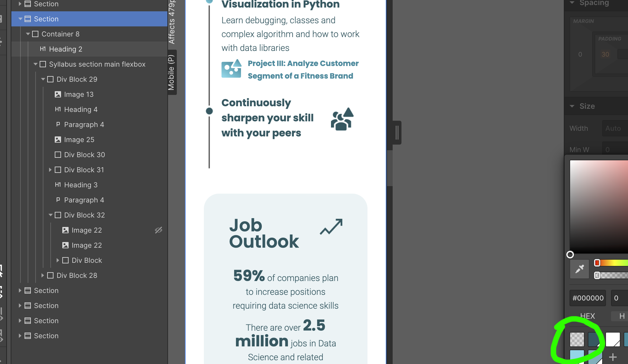Collapse Div Block 32
Image resolution: width=628 pixels, height=364 pixels.
(50, 215)
